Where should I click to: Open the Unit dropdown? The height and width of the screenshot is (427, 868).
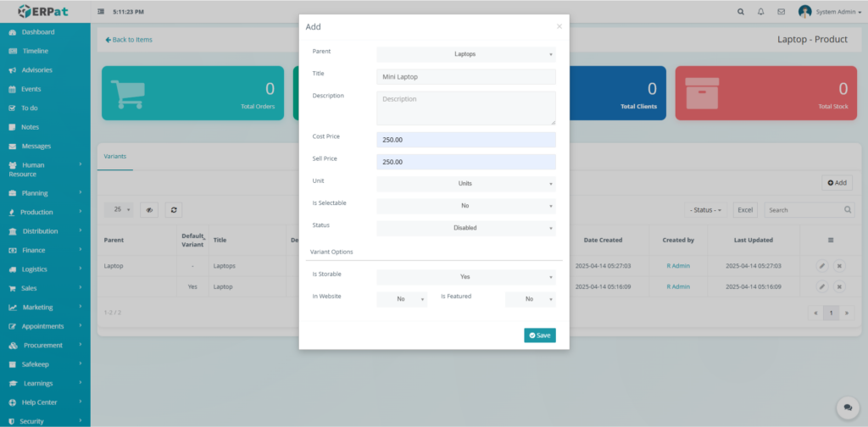click(465, 183)
